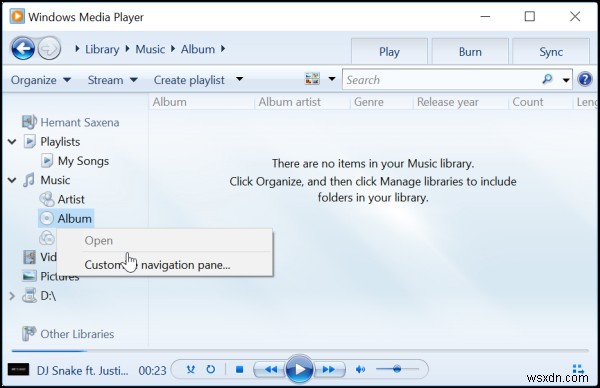Click Library in the breadcrumb
Screen dimensions: 600x388
(x=102, y=49)
